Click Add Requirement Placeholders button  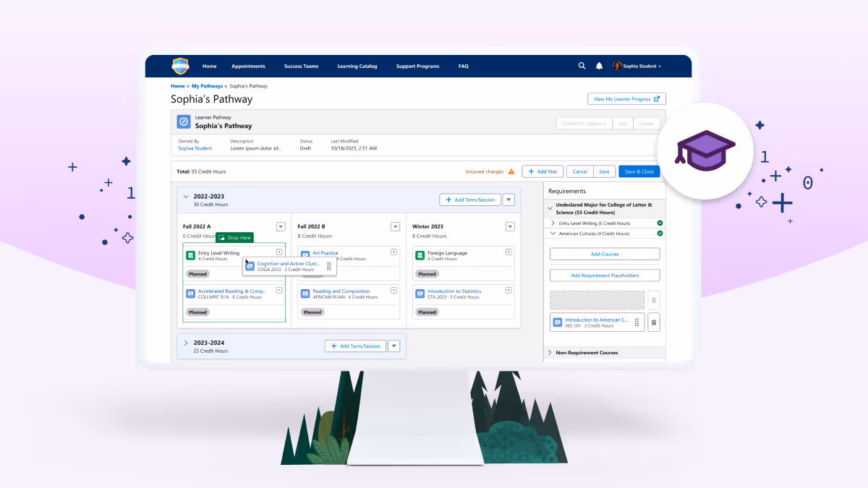[x=605, y=275]
